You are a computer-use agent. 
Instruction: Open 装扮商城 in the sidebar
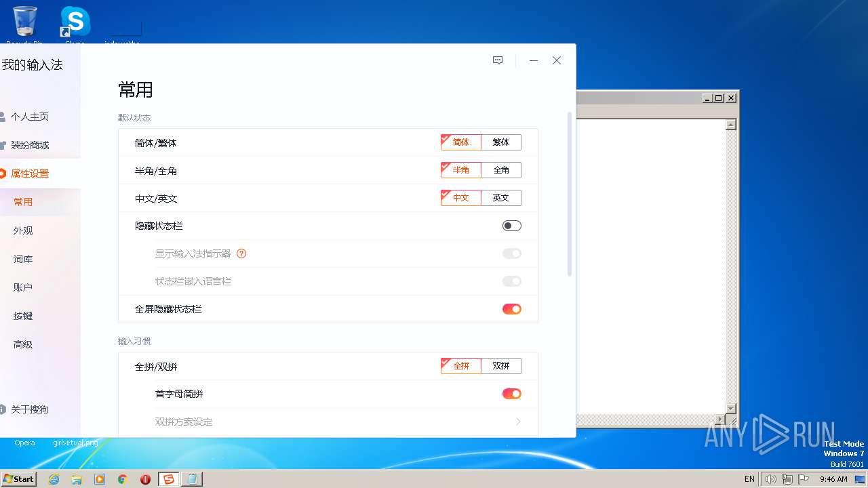[x=29, y=145]
